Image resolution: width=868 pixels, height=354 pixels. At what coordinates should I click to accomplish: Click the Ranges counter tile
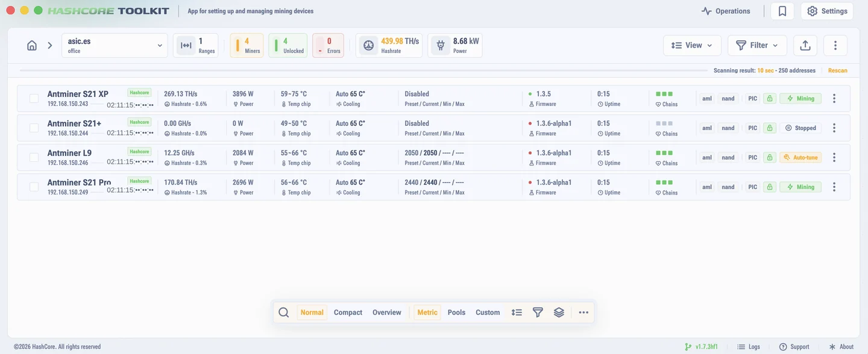click(195, 45)
